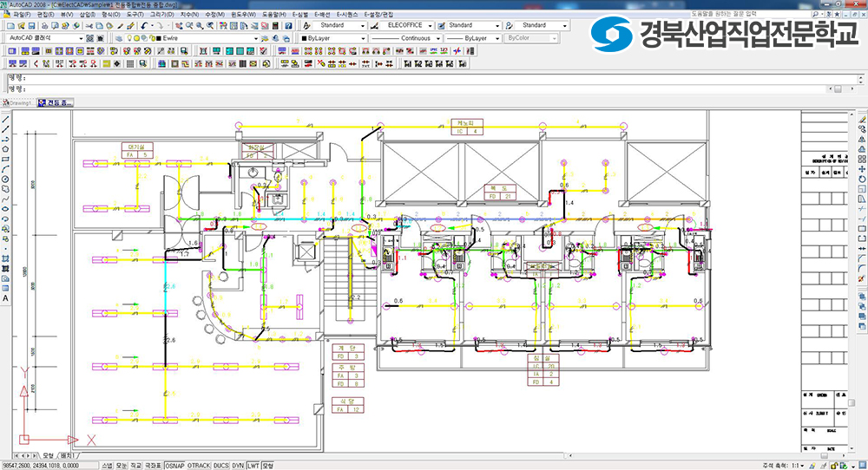Open the ByLayer color control dropdown

332,39
